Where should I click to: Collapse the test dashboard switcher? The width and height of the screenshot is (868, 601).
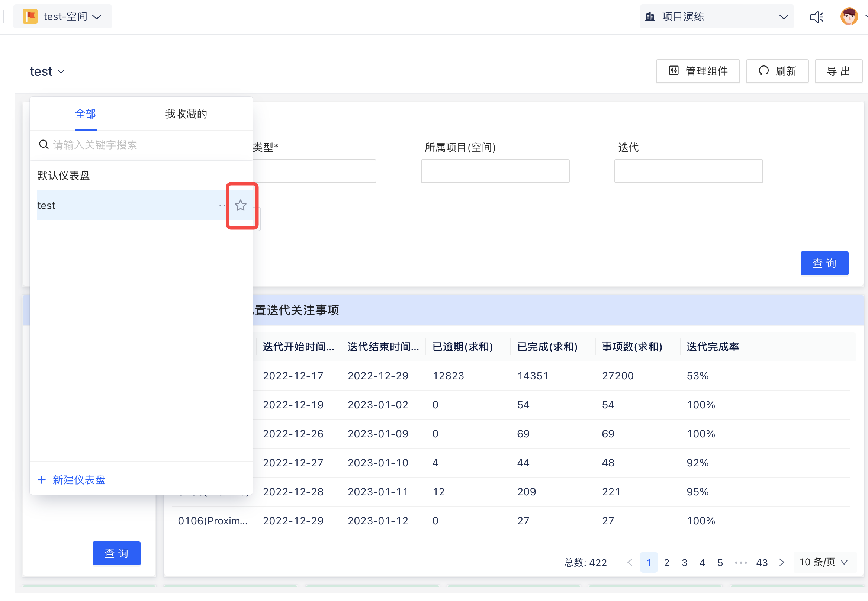tap(48, 71)
